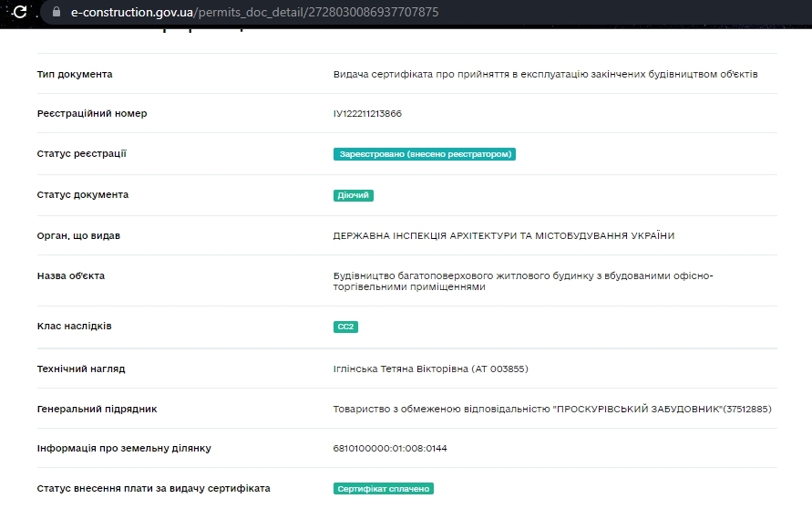Screen dimensions: 812x509
Task: Click the name 'Іглінська Тетяна Вікторівна (АТ 003855)'
Action: [430, 369]
